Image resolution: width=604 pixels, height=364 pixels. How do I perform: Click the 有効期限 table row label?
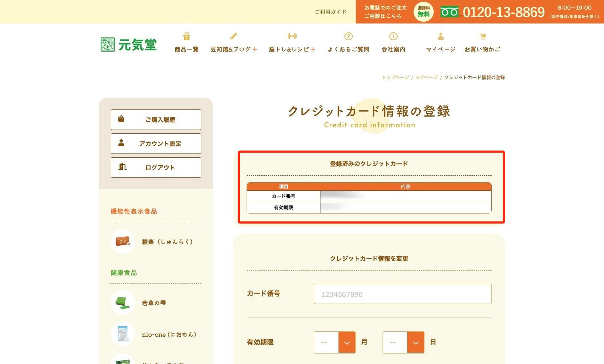pyautogui.click(x=284, y=208)
